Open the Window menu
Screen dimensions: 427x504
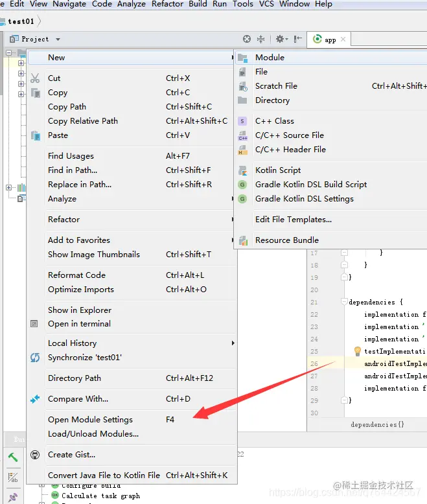pos(294,4)
